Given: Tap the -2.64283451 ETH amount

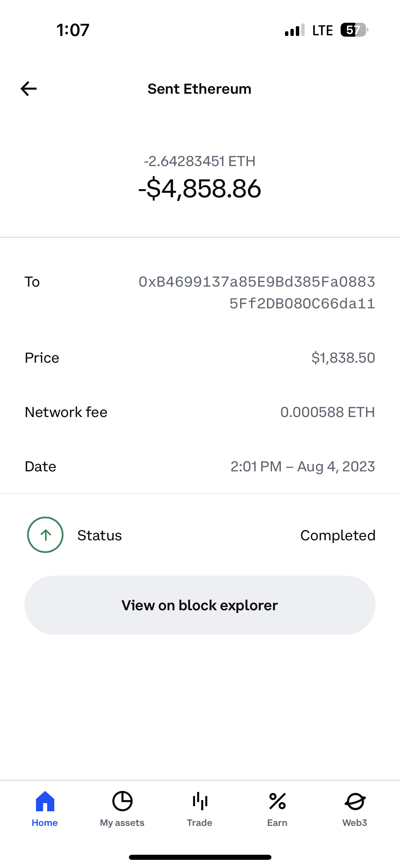Looking at the screenshot, I should [x=200, y=161].
